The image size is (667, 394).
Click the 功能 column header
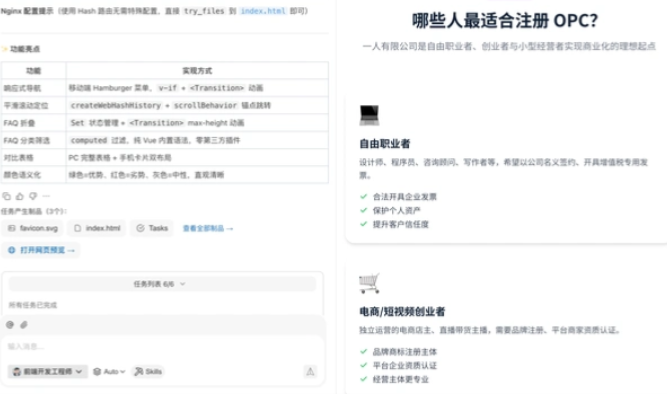(34, 71)
